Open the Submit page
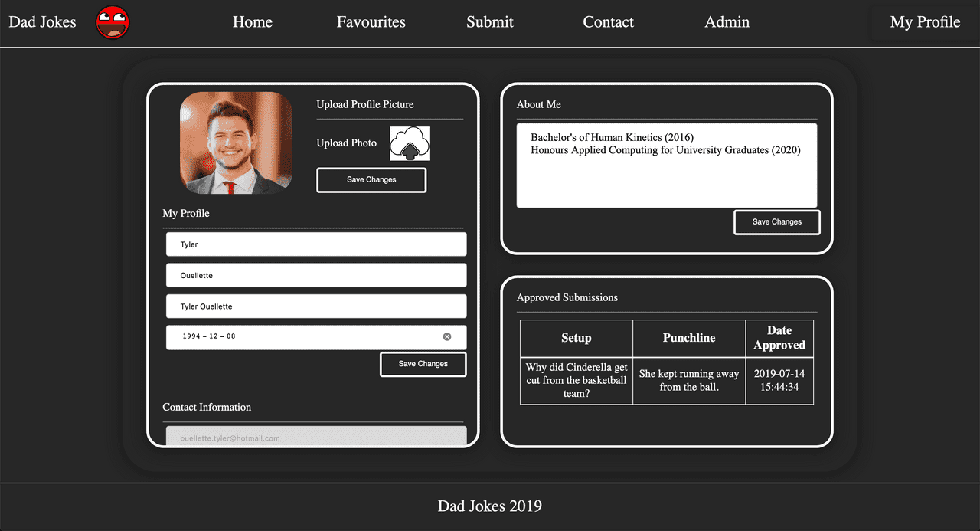 tap(490, 22)
